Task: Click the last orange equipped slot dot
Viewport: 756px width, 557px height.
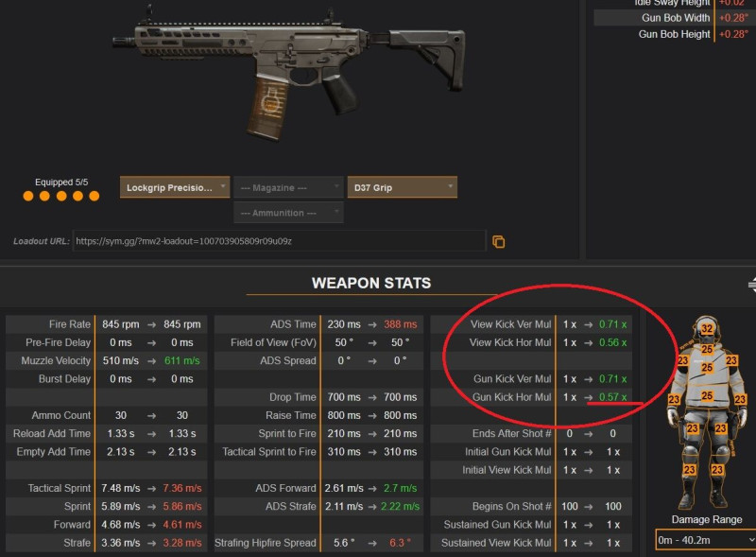Action: [x=94, y=196]
